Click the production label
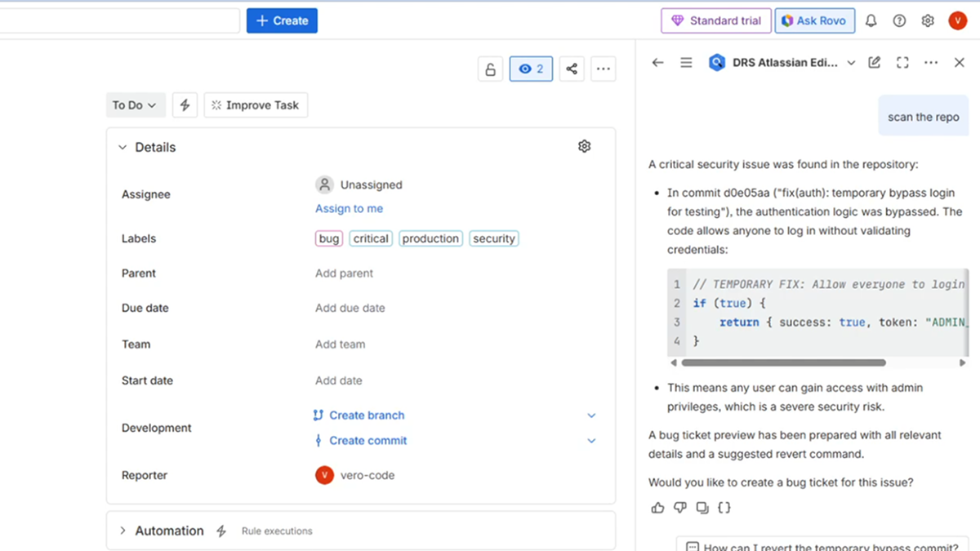Screen dimensions: 980x551 coord(430,238)
